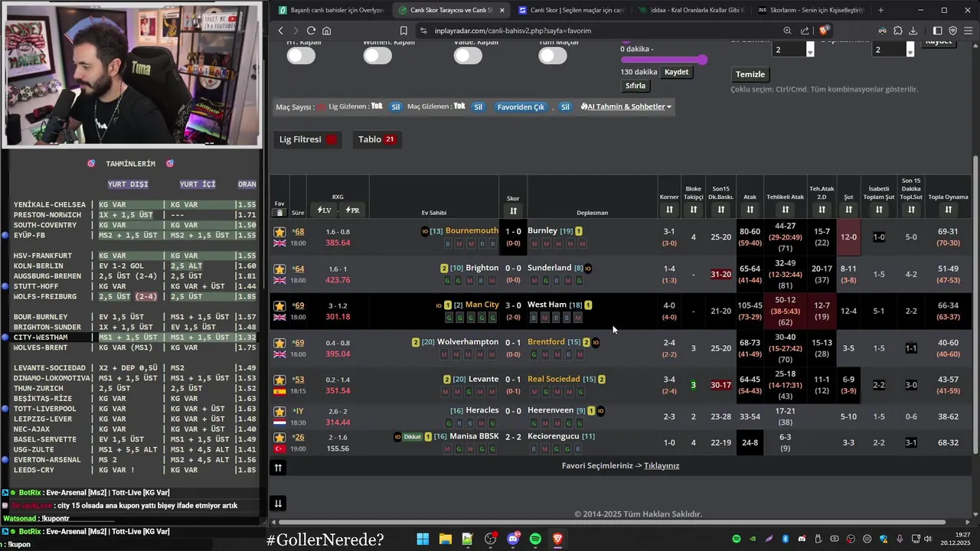The width and height of the screenshot is (980, 551).
Task: Sort table by Korner column arrows
Action: pos(669,210)
